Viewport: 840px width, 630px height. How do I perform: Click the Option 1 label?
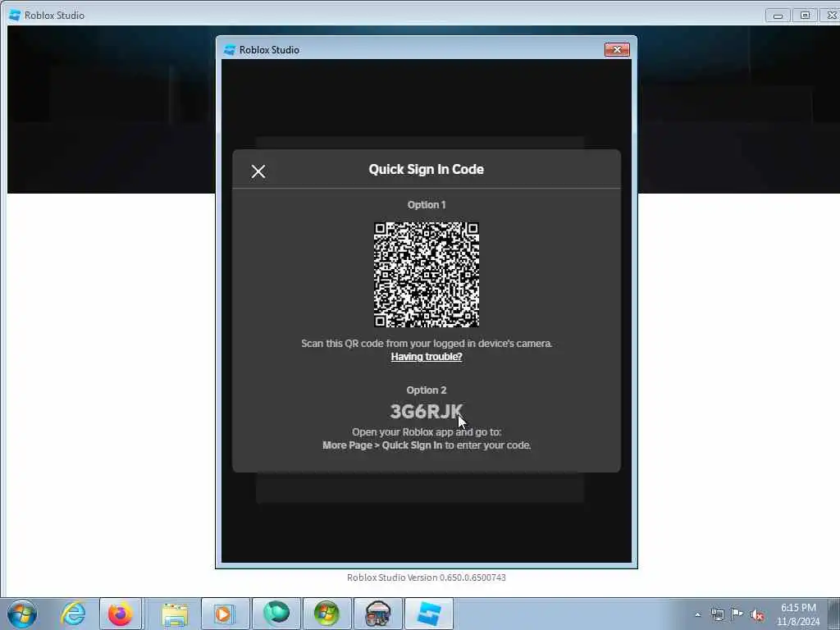(x=427, y=204)
